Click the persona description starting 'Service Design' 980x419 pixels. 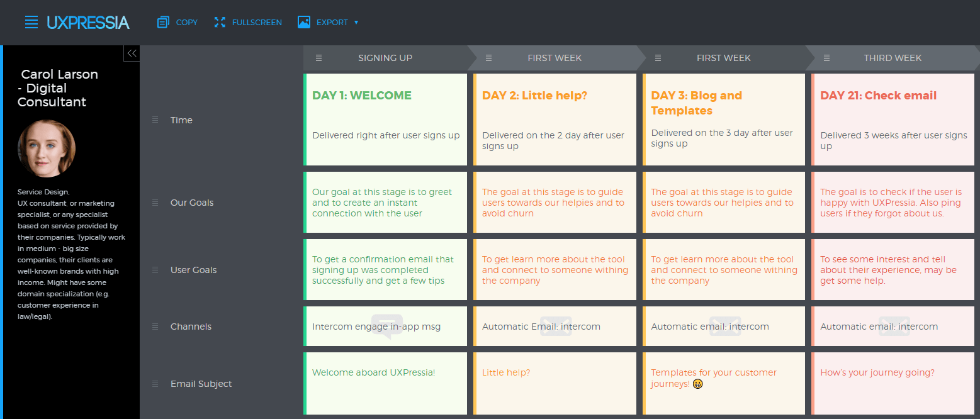pos(72,254)
